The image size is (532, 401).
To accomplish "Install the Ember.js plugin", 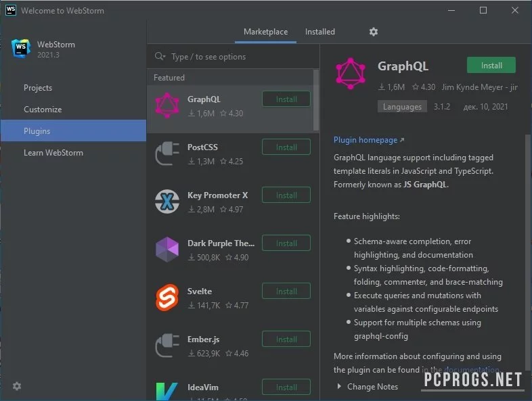I will point(286,339).
